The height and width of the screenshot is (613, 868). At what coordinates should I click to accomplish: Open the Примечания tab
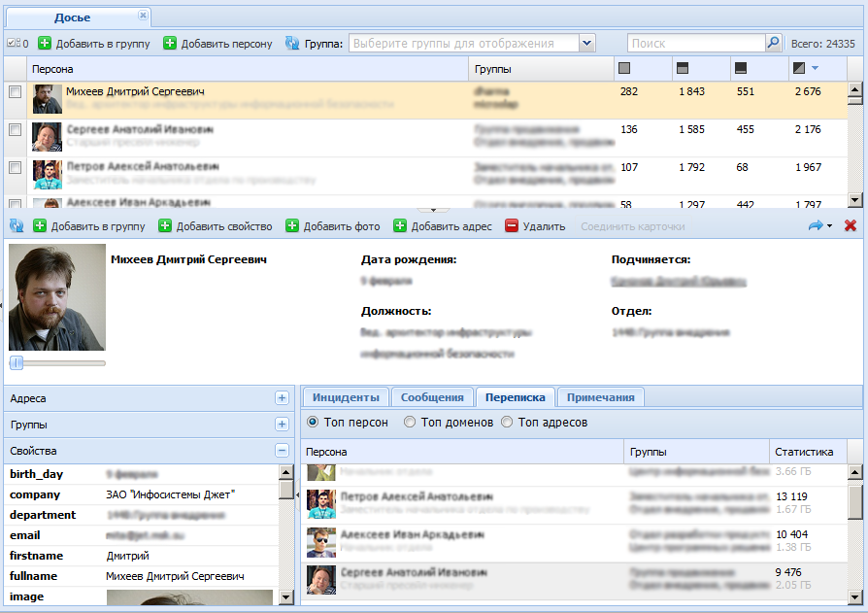coord(601,397)
